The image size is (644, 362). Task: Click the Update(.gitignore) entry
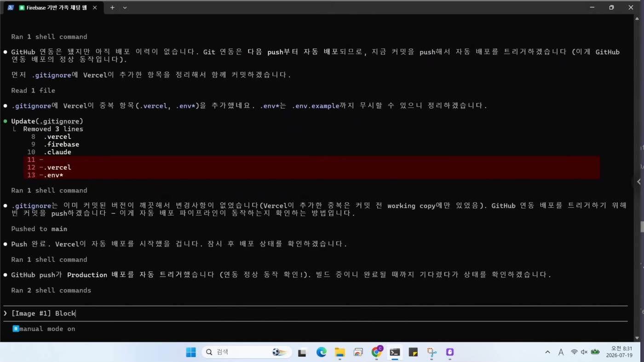[47, 121]
